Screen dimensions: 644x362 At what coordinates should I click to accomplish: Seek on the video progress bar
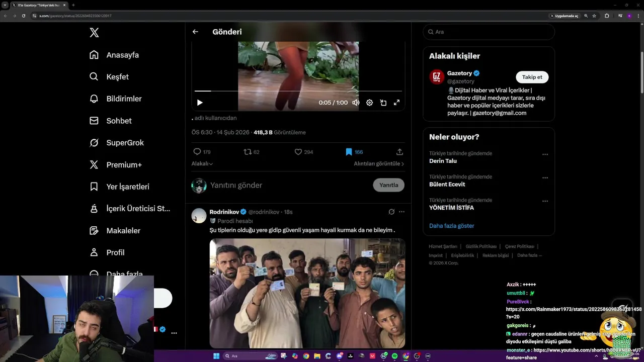298,91
